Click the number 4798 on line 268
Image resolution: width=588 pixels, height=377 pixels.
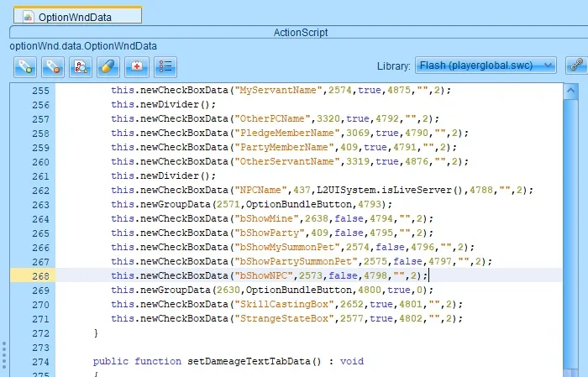pos(375,275)
